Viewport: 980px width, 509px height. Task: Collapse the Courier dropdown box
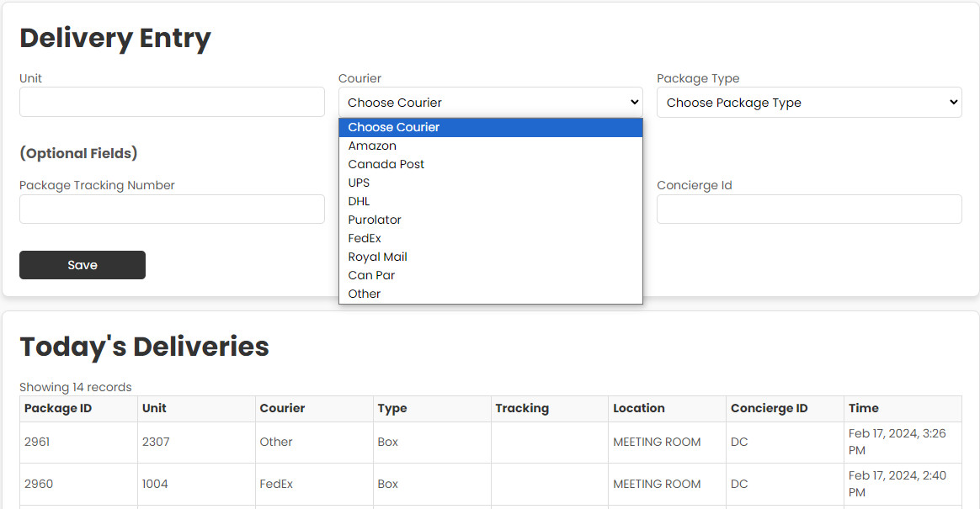pos(490,102)
